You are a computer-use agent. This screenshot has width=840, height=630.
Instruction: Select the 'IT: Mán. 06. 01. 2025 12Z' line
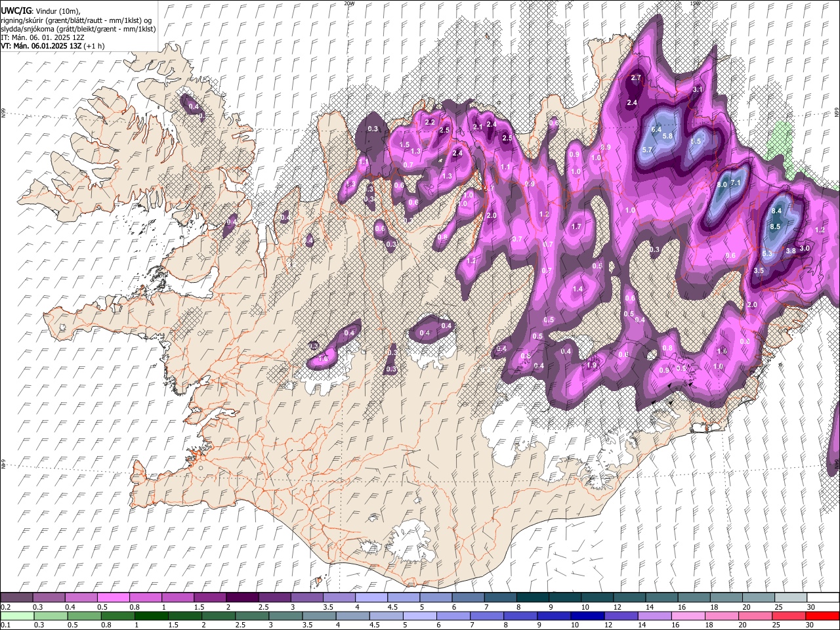tap(43, 37)
